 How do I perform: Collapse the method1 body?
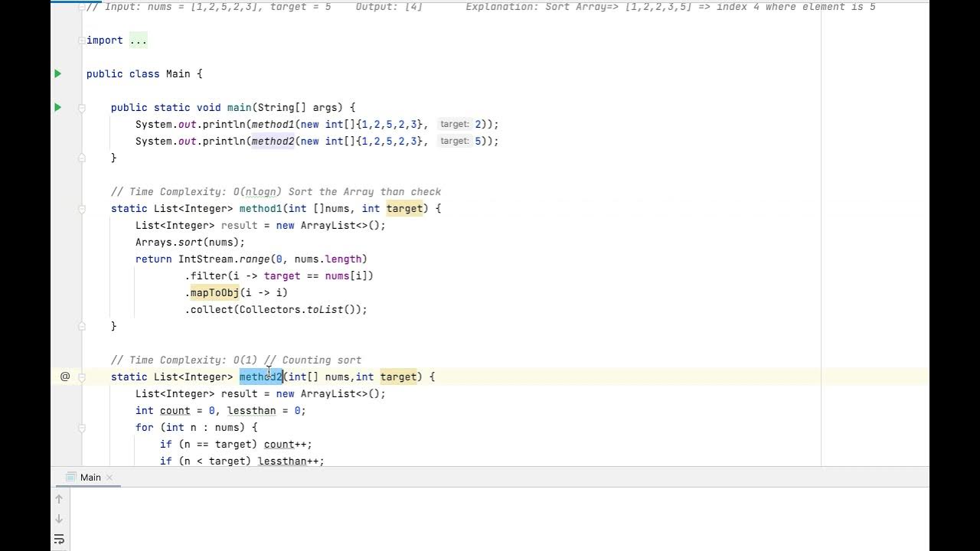[x=81, y=208]
